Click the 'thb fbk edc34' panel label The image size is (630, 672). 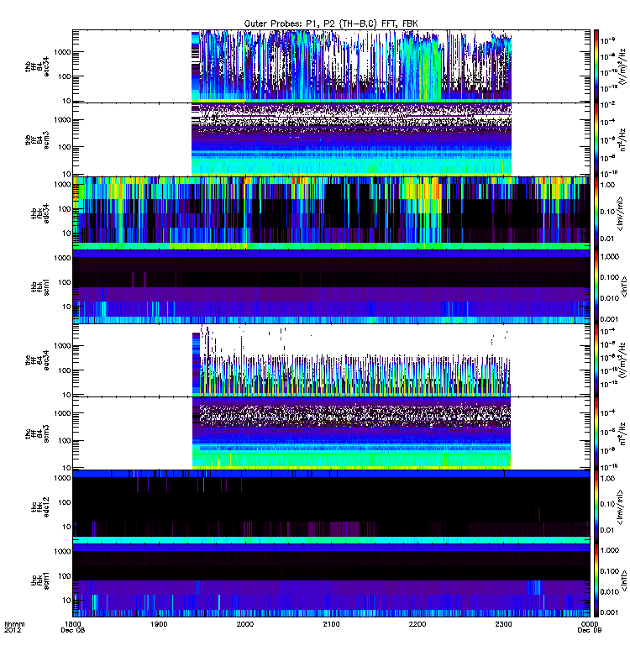click(40, 213)
